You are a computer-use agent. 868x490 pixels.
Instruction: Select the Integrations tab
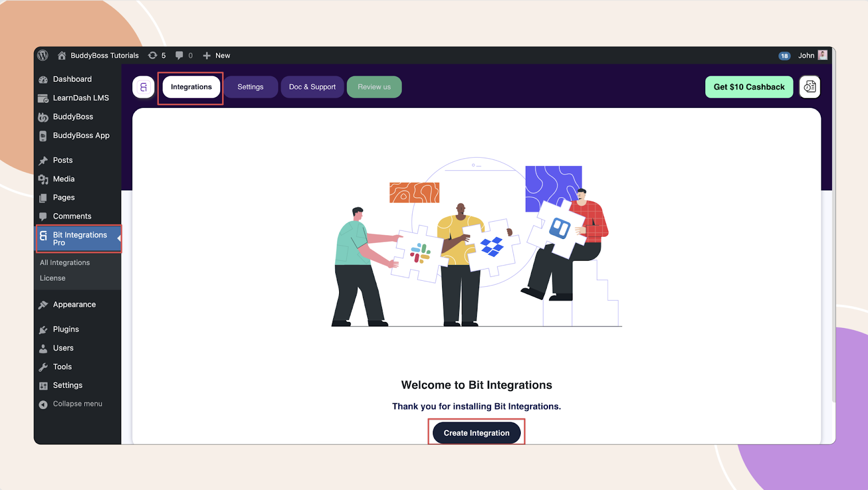point(192,87)
